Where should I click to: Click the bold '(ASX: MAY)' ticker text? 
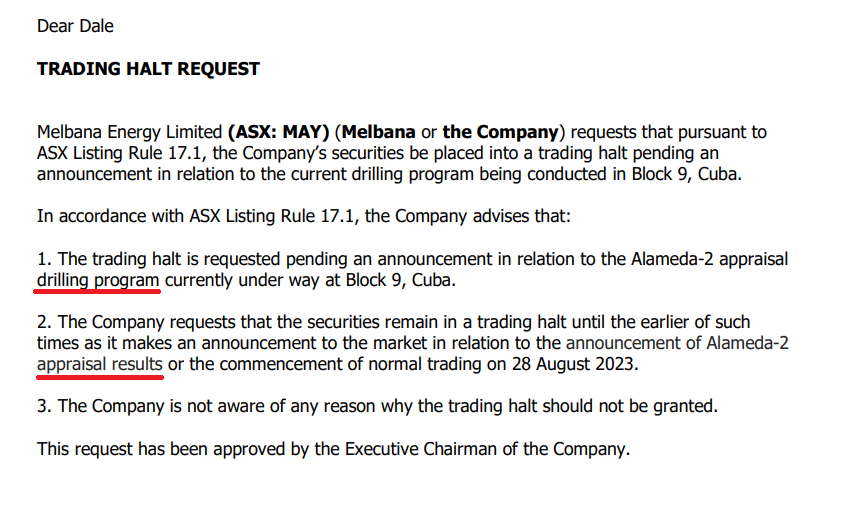point(278,132)
